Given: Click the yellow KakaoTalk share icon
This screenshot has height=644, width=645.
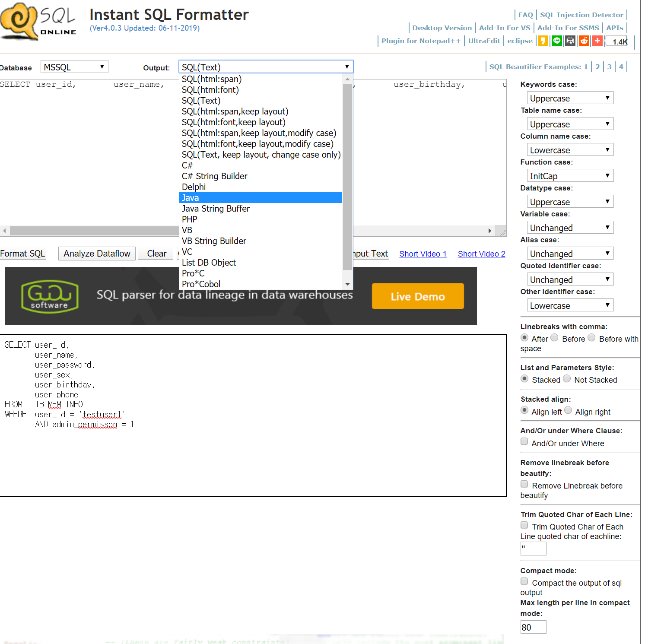Looking at the screenshot, I should [x=543, y=41].
